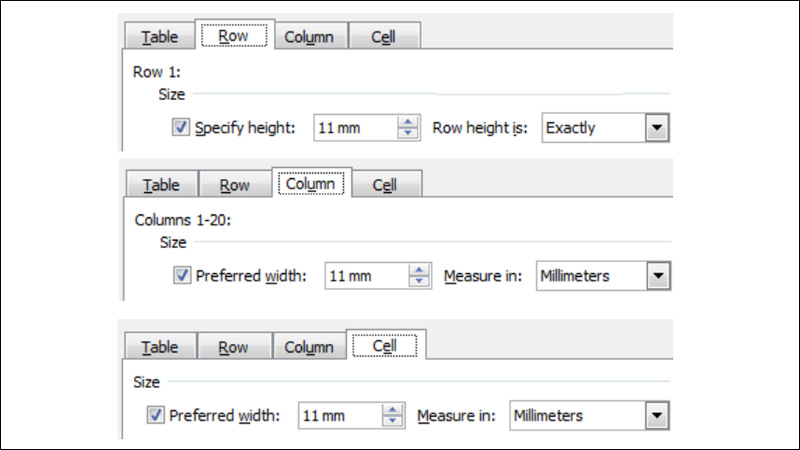
Task: Decrease Specify height with the down arrow
Action: 408,133
